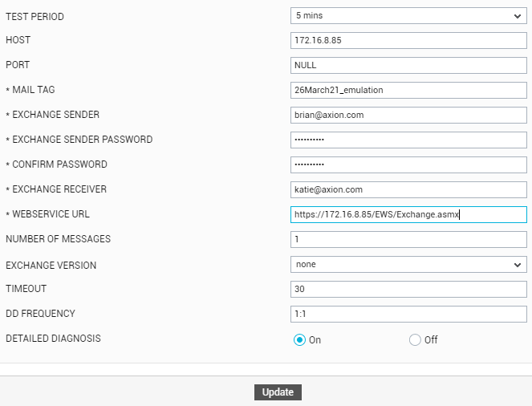Focus the HOST input field

click(x=408, y=41)
